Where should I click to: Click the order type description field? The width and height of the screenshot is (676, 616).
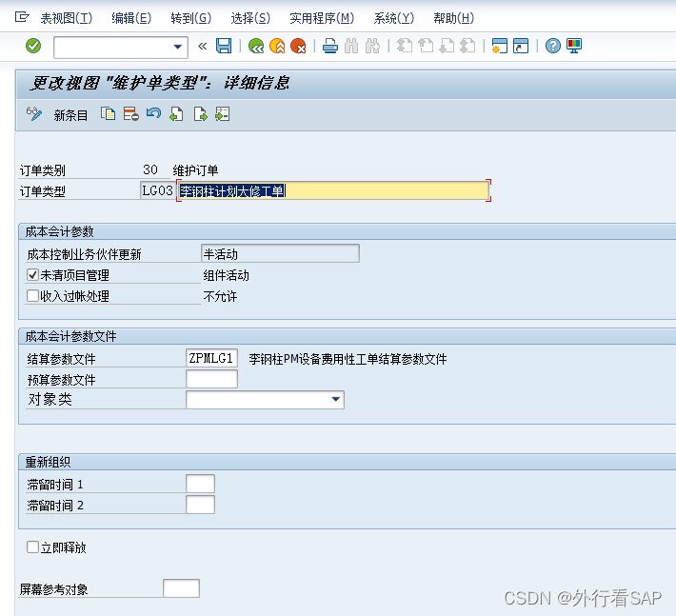click(333, 190)
